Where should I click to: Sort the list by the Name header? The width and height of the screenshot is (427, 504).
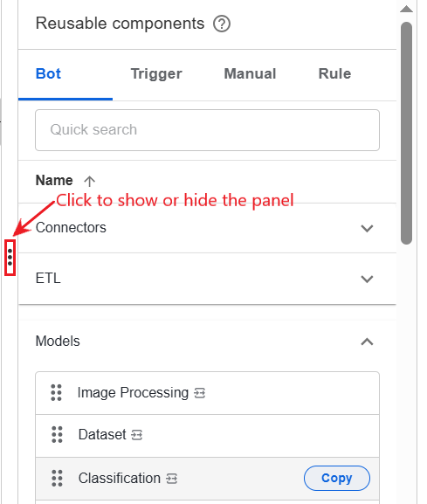coord(54,180)
